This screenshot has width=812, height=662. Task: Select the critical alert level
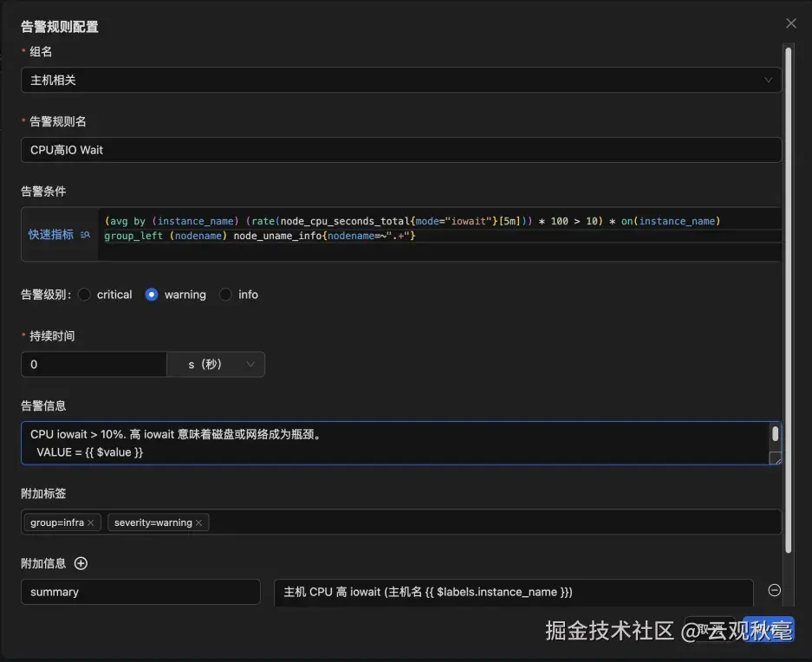point(84,295)
